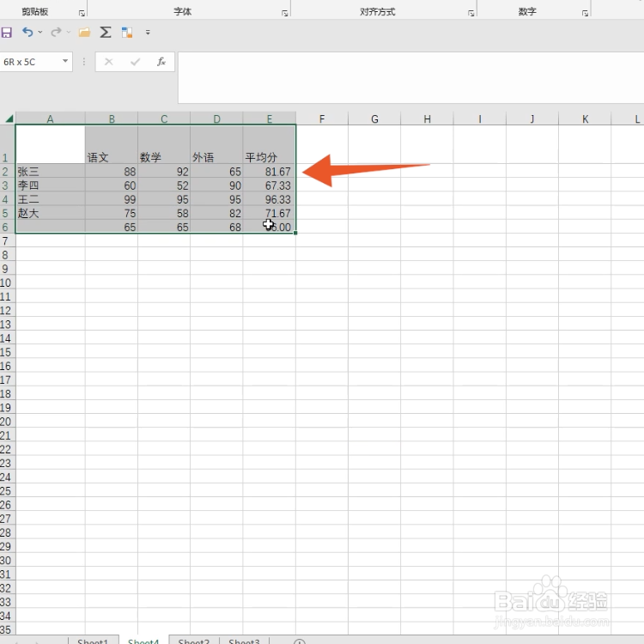This screenshot has height=644, width=644.
Task: Click the cell with value 92
Action: click(x=164, y=171)
